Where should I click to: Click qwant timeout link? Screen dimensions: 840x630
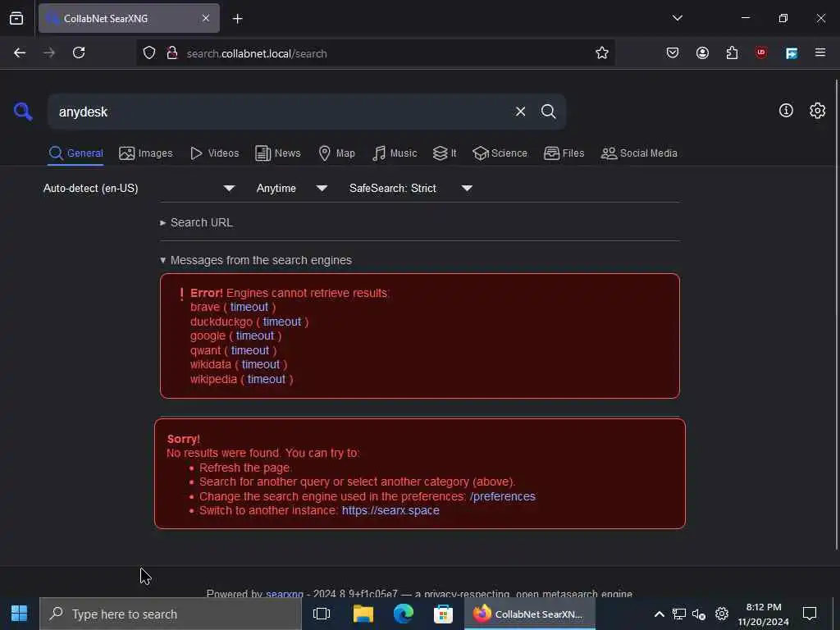pos(250,350)
